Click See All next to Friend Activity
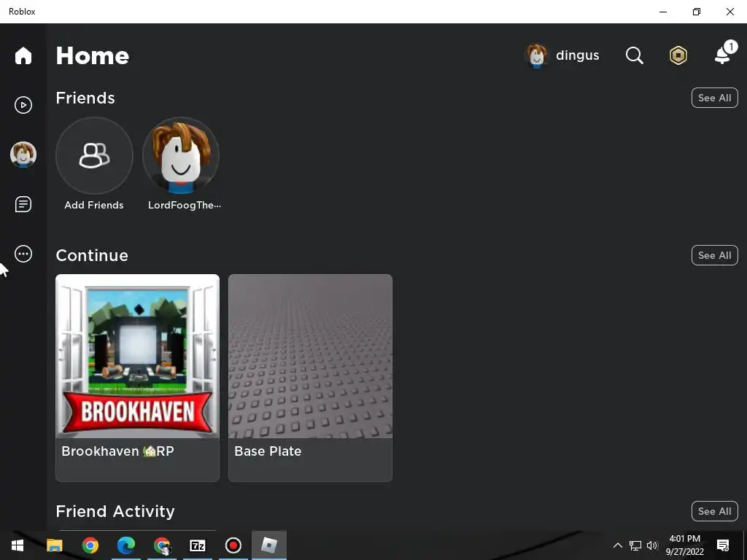 (714, 511)
